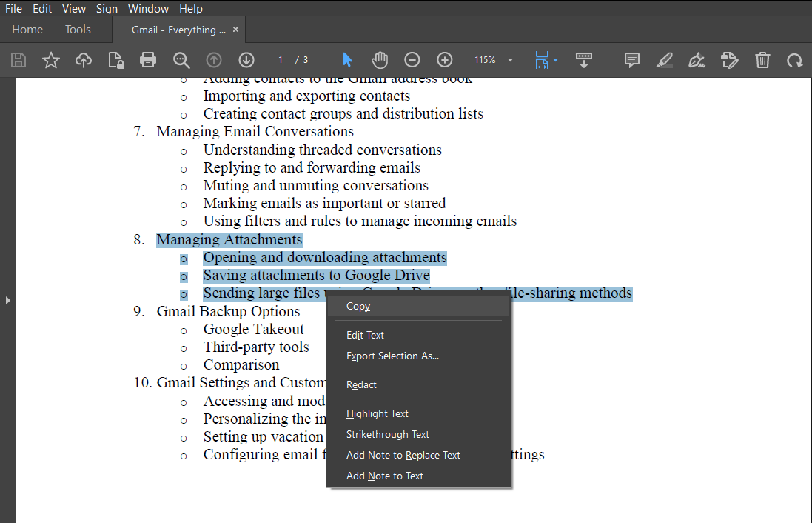Viewport: 812px width, 523px height.
Task: Go to previous page arrow
Action: (x=214, y=60)
